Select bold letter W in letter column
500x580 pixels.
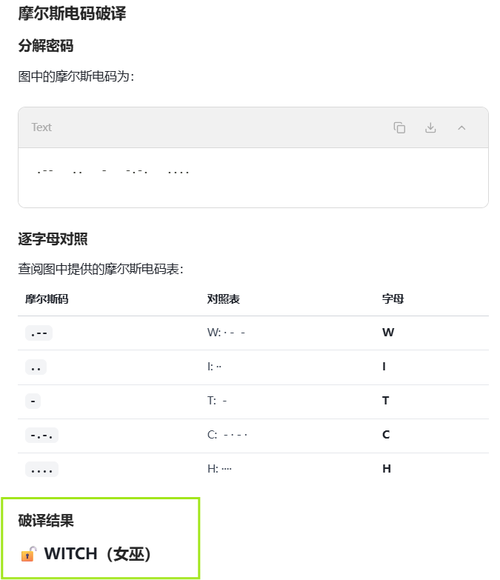(x=388, y=333)
